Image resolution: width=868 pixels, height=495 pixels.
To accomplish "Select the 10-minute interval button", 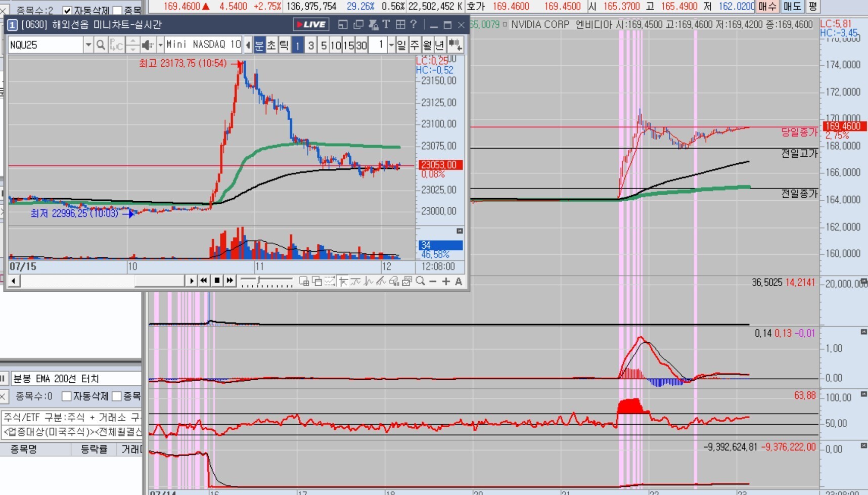I will point(336,45).
